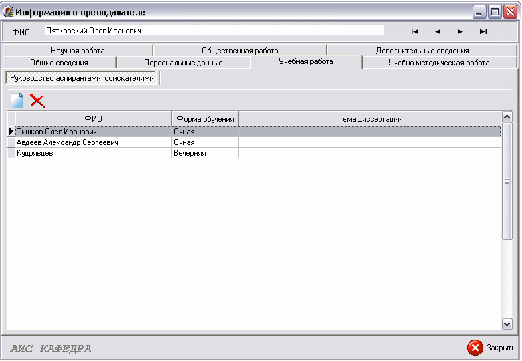Click the Тема диссертации column header
Viewport: 522px width, 361px height.
[370, 119]
